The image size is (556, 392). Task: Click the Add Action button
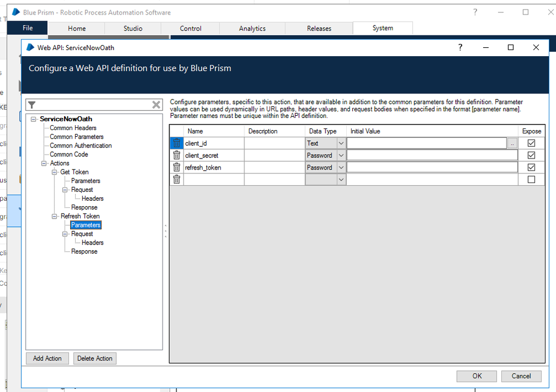[x=47, y=359]
